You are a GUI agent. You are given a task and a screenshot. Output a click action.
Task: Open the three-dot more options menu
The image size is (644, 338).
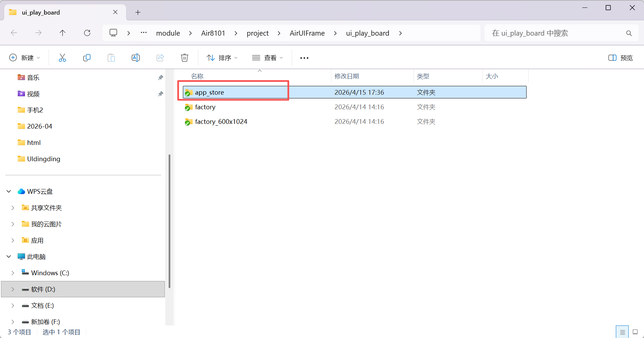tap(304, 58)
